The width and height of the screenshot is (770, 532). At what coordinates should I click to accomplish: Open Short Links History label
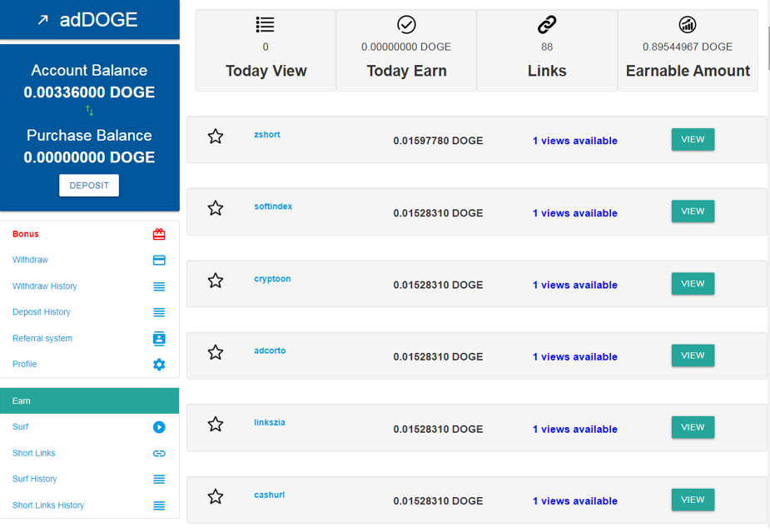[x=48, y=505]
